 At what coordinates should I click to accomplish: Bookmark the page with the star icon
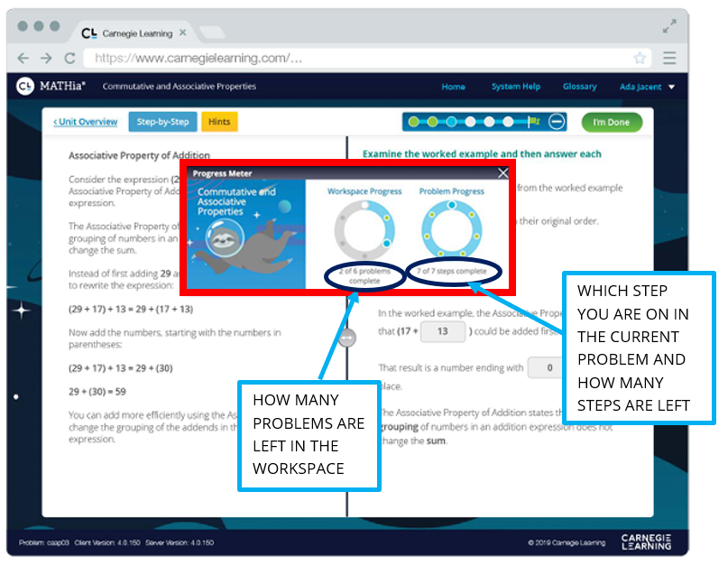click(x=640, y=58)
